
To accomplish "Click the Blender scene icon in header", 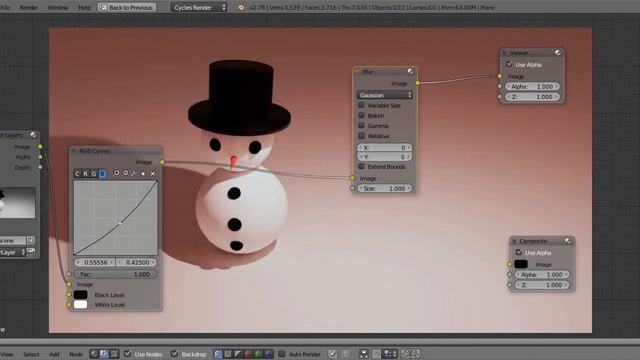I will [241, 7].
